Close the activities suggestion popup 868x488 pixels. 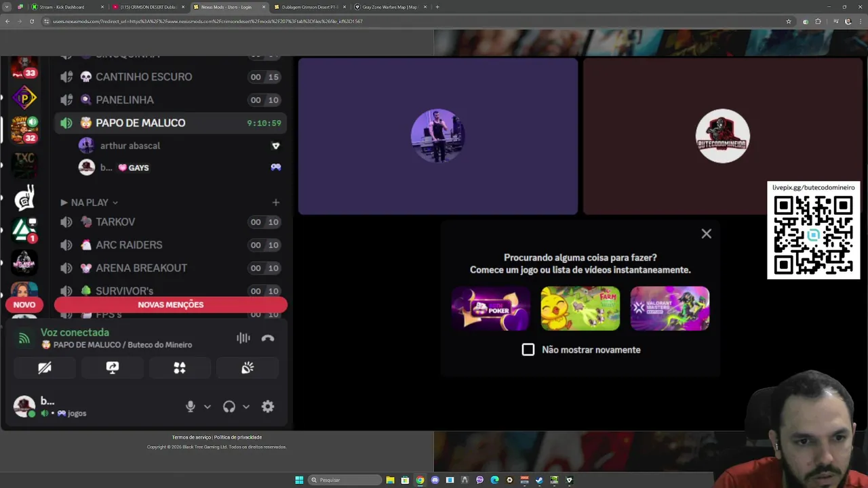pos(707,234)
